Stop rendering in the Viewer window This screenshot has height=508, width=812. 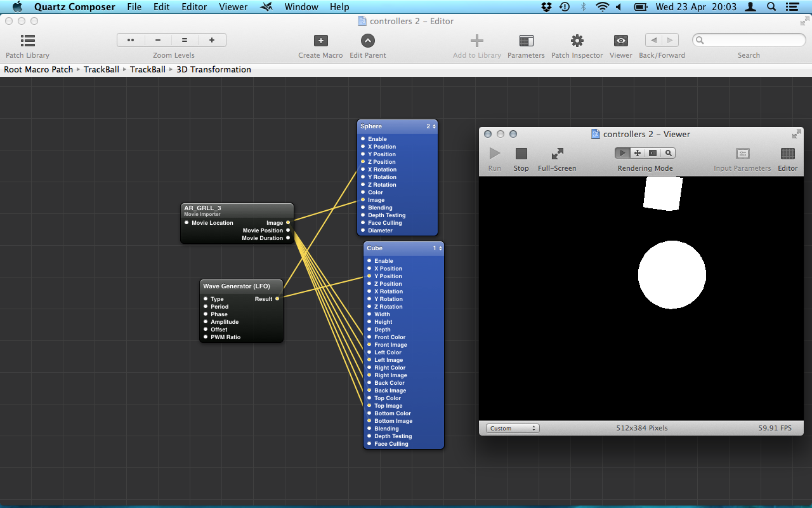pyautogui.click(x=521, y=154)
